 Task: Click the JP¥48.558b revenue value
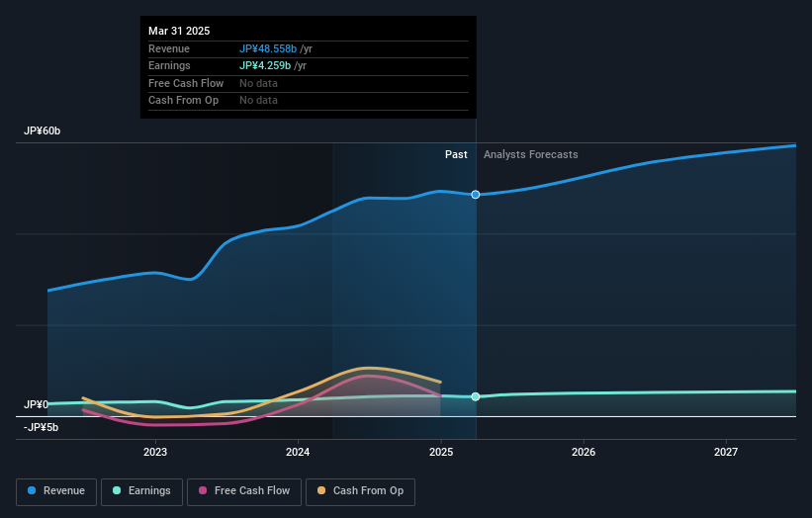pyautogui.click(x=268, y=48)
